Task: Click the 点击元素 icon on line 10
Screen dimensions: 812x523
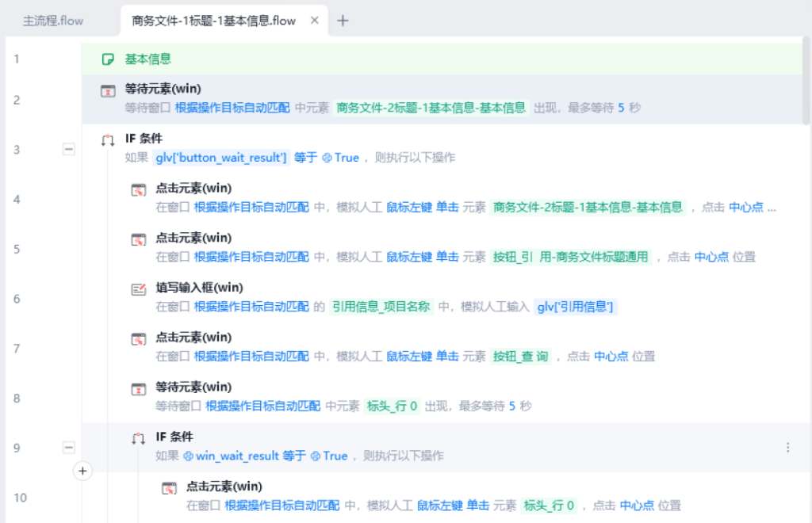Action: (x=169, y=487)
